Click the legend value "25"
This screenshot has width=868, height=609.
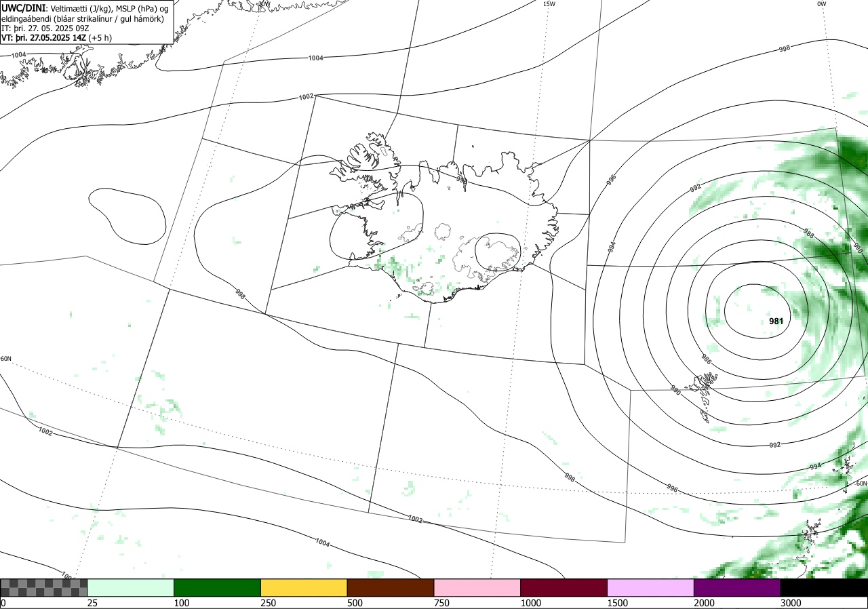(x=92, y=603)
